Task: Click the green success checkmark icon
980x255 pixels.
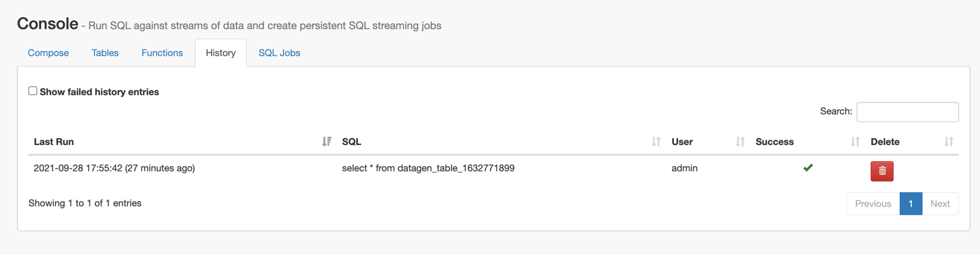Action: coord(807,167)
